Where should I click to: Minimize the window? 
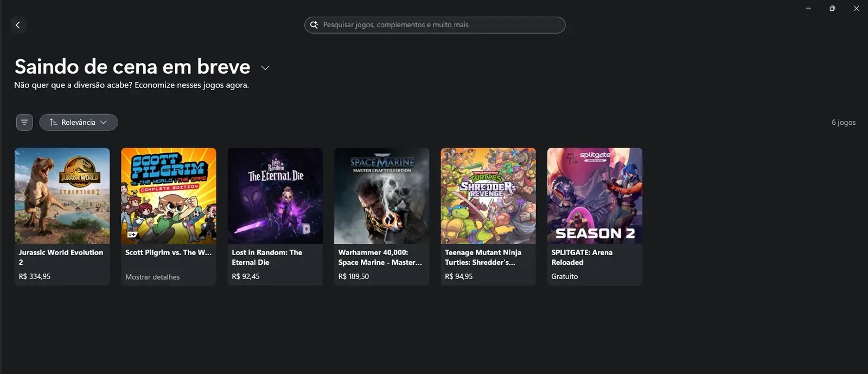click(808, 8)
